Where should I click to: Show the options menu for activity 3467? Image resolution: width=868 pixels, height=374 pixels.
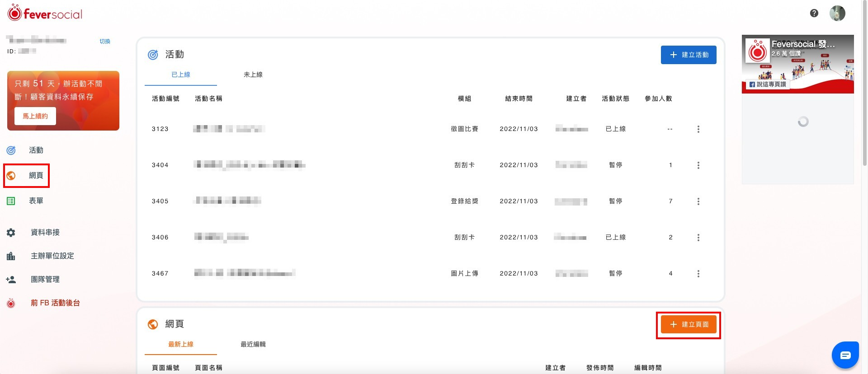698,274
